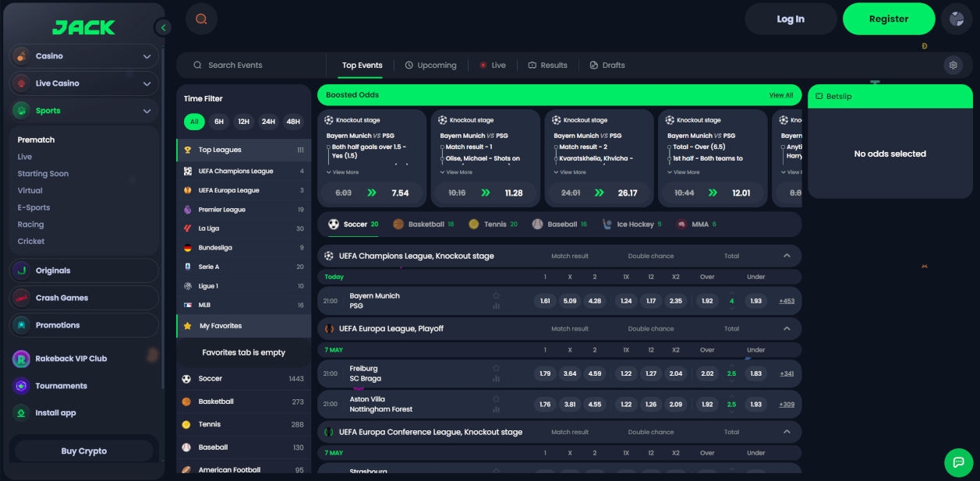
Task: Select the Soccer sport tab
Action: [353, 225]
